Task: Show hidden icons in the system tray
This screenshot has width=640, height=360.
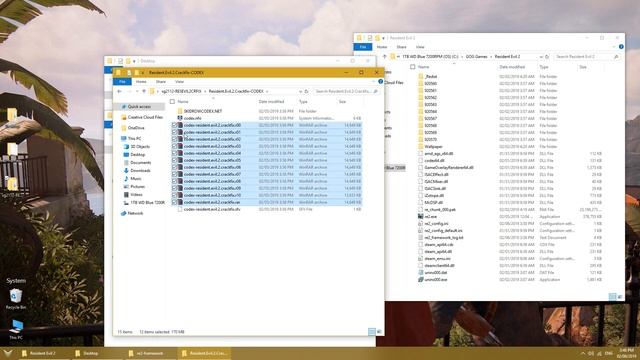Action: pos(582,353)
